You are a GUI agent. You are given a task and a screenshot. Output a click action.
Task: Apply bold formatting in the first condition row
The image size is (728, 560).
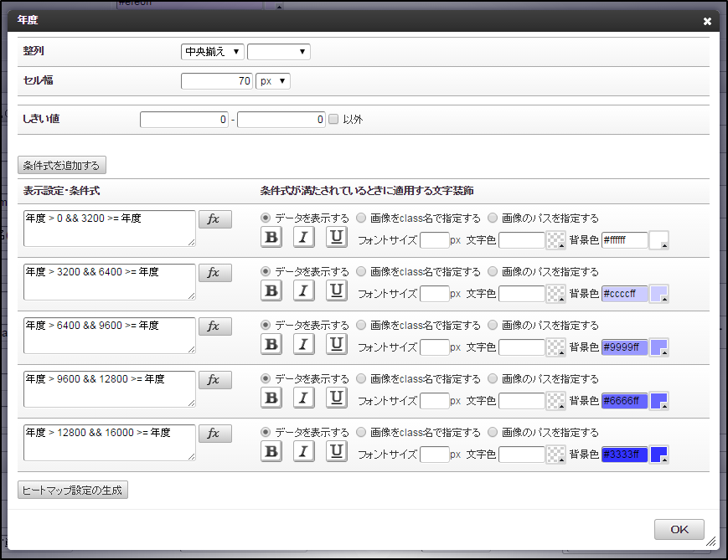(271, 237)
